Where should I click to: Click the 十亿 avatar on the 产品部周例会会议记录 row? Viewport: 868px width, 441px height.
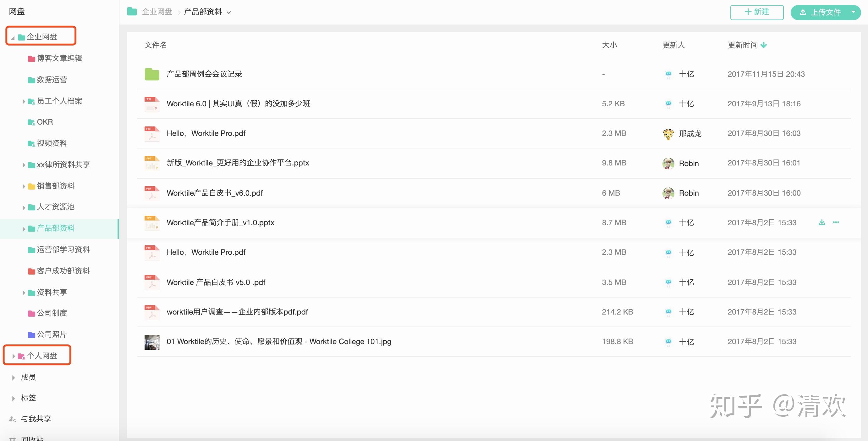coord(668,74)
